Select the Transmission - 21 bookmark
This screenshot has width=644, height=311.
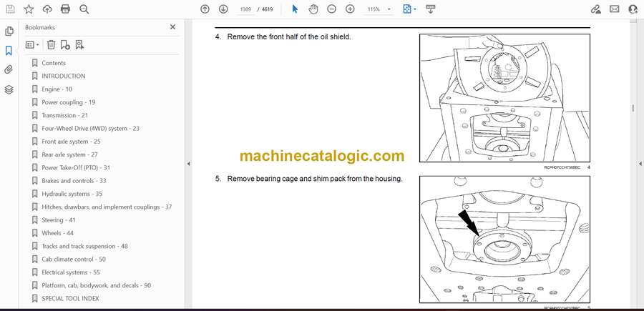(64, 115)
